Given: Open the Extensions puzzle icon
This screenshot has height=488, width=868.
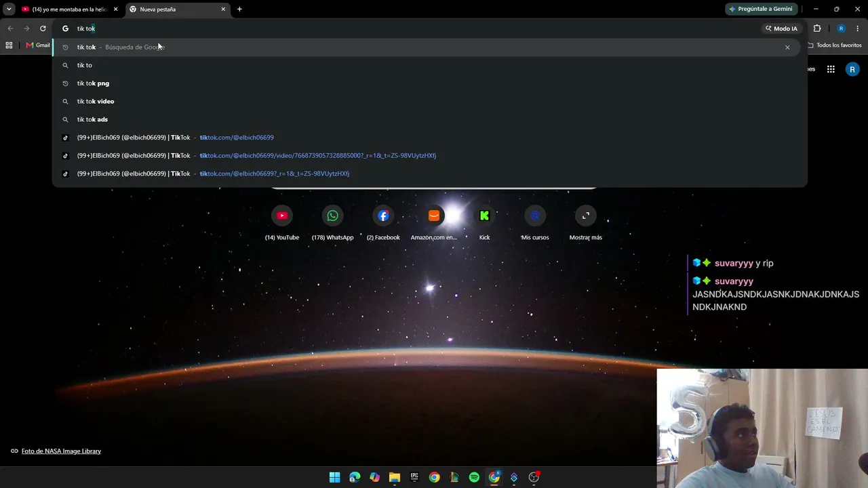Looking at the screenshot, I should tap(817, 28).
